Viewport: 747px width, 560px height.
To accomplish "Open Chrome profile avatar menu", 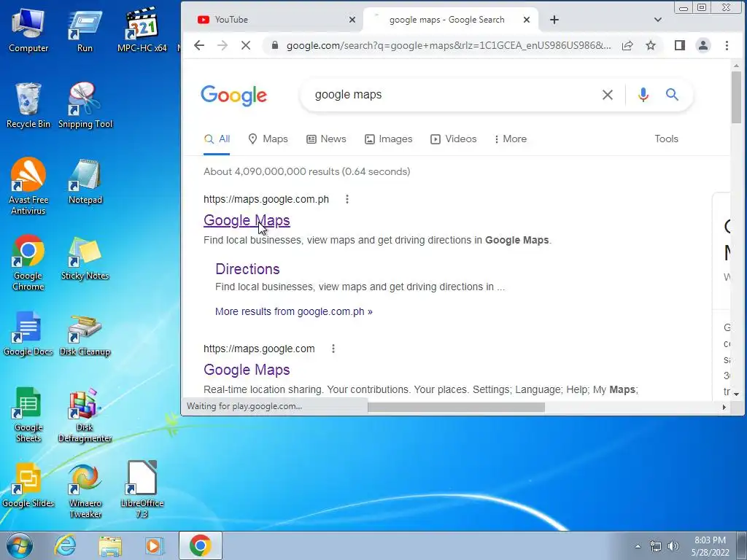I will [x=703, y=45].
